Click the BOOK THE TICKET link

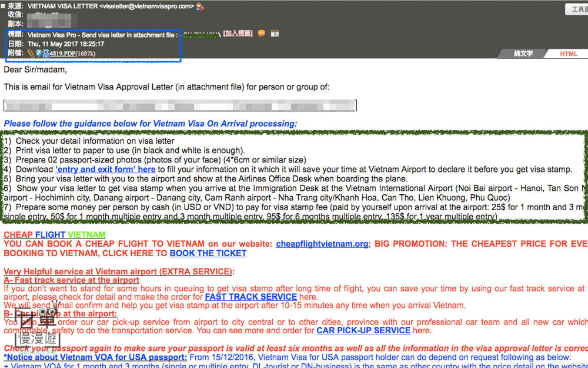pos(208,253)
